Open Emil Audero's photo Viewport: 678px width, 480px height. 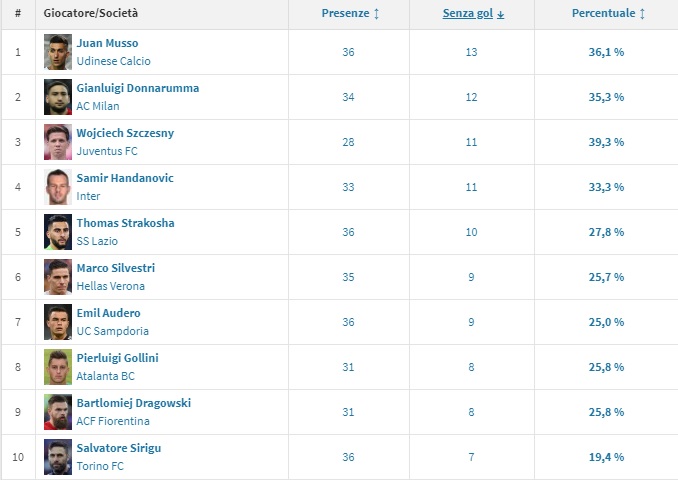click(57, 322)
